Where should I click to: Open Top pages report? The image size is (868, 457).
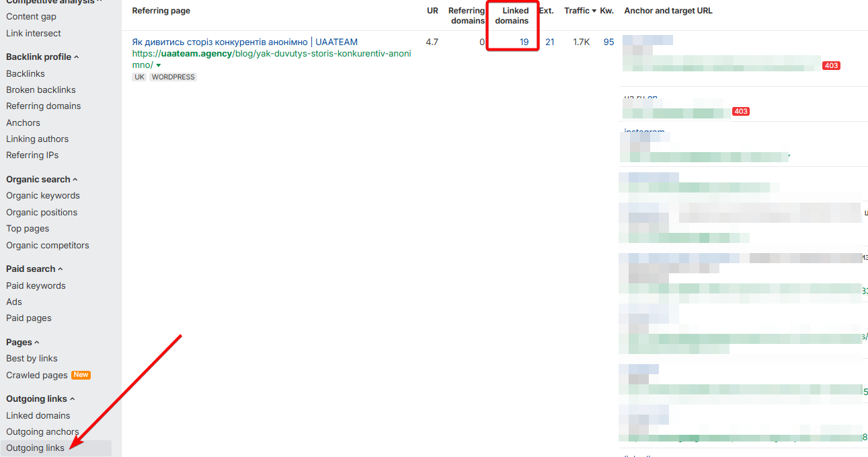point(28,229)
